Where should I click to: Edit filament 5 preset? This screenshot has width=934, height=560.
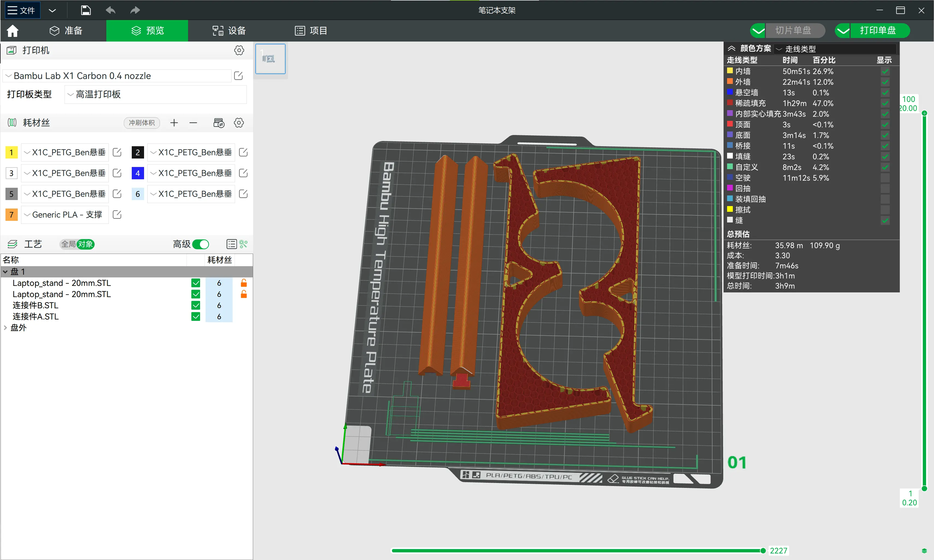coord(117,193)
